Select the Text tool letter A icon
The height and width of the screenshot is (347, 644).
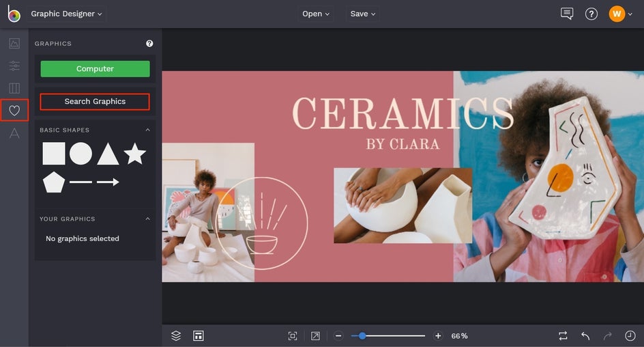[x=14, y=133]
